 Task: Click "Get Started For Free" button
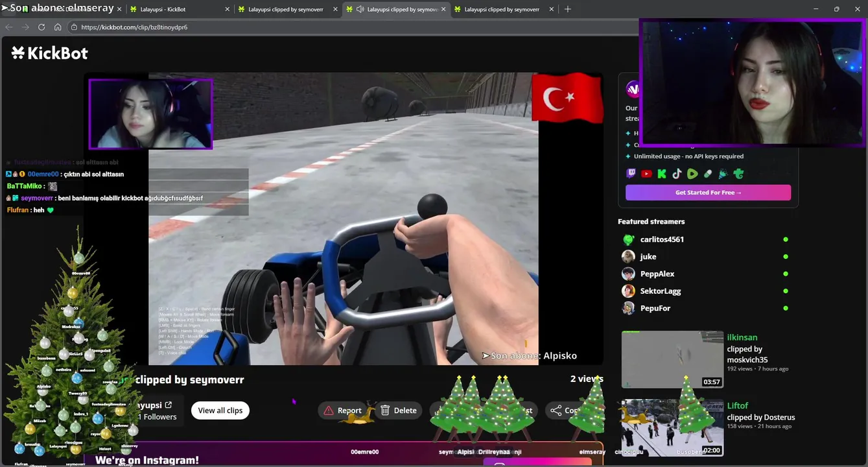click(708, 193)
